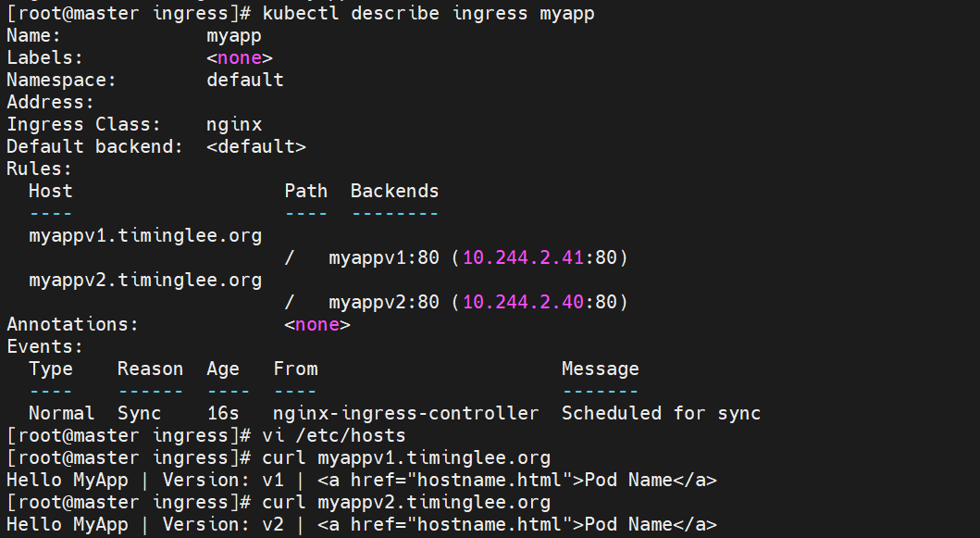
Task: Select host 'myappv2.timinglee.org' in the Rules table
Action: pyautogui.click(x=145, y=280)
